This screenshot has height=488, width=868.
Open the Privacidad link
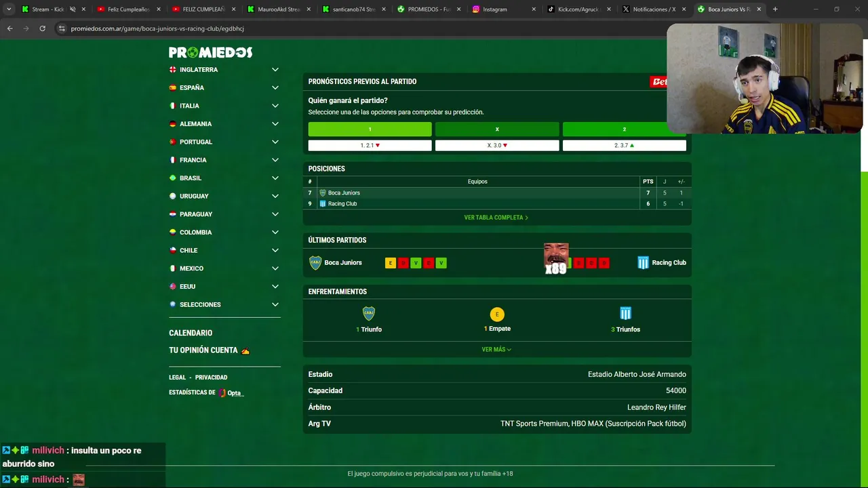211,378
